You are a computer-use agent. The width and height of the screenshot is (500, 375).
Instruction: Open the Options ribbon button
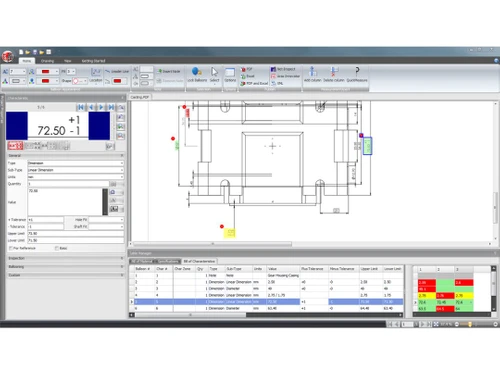point(230,75)
